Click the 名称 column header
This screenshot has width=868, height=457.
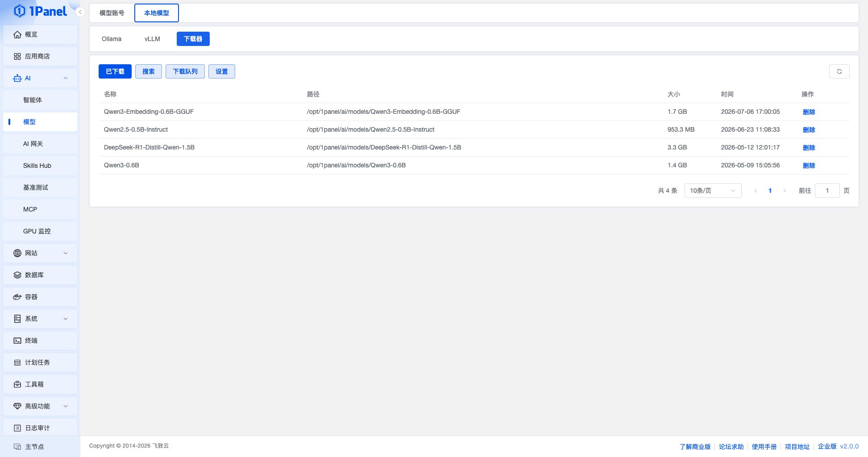coord(110,94)
